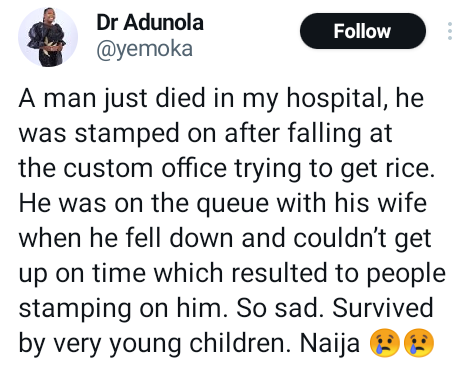Click the word 'queue' in the tweet text
The height and width of the screenshot is (367, 463).
click(x=232, y=204)
